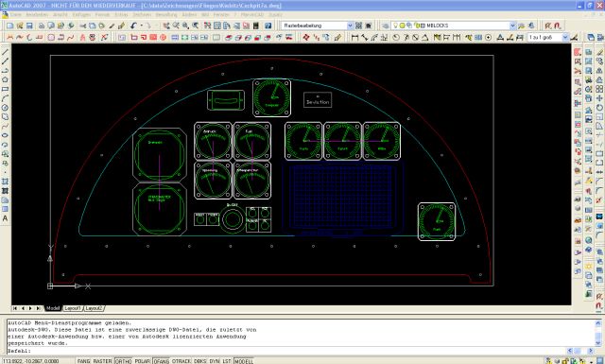
Task: Click the Save icon in the standard toolbar
Action: click(29, 26)
